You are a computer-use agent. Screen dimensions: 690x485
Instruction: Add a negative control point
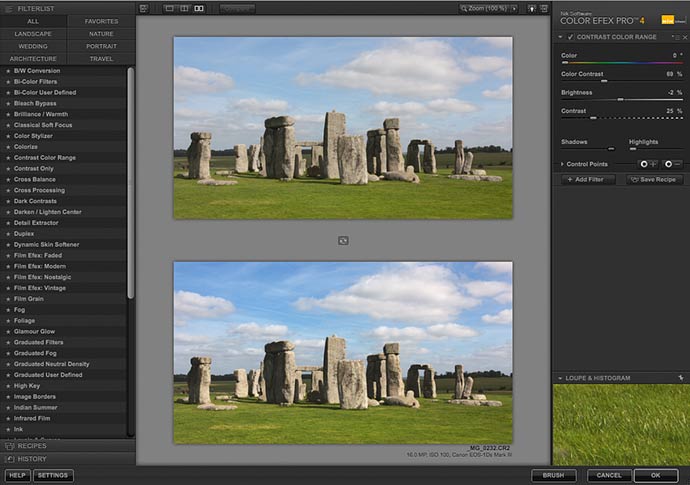pos(672,164)
